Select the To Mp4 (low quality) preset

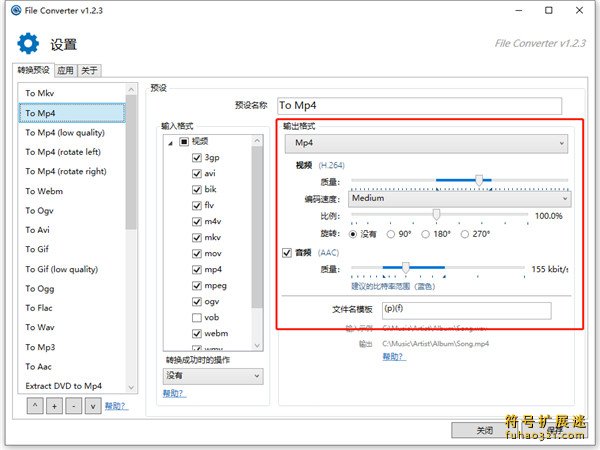pyautogui.click(x=72, y=132)
